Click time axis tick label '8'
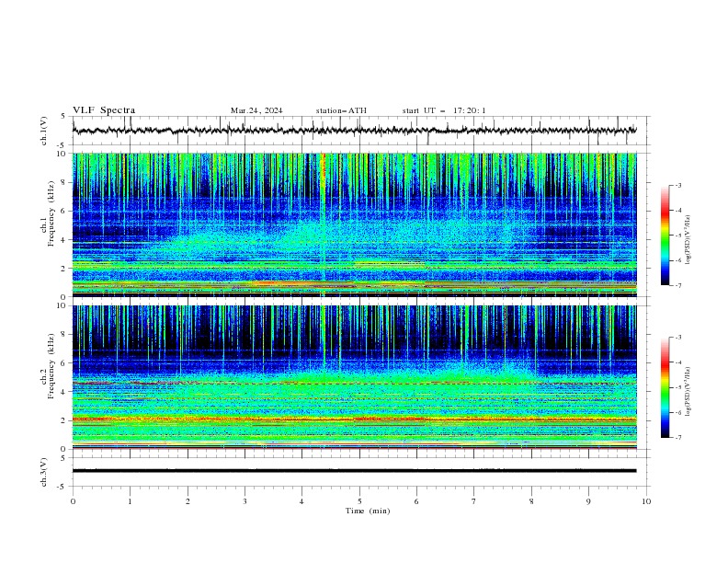The image size is (728, 563). point(531,501)
